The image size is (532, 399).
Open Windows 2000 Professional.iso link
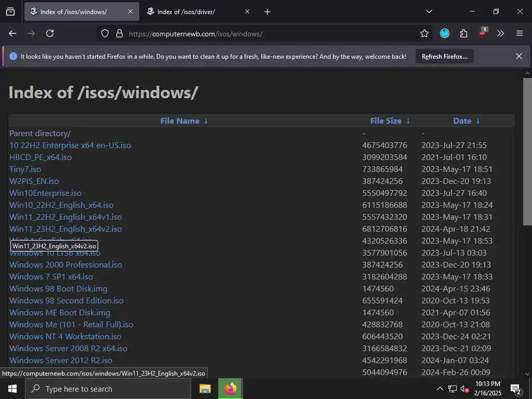(x=65, y=264)
